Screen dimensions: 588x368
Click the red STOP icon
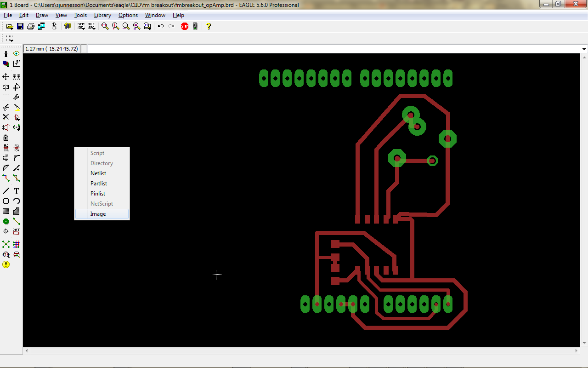[185, 26]
